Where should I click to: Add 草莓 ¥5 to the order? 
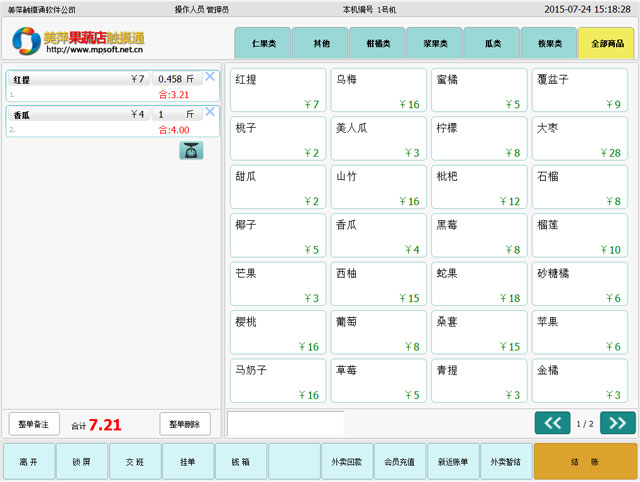click(378, 381)
